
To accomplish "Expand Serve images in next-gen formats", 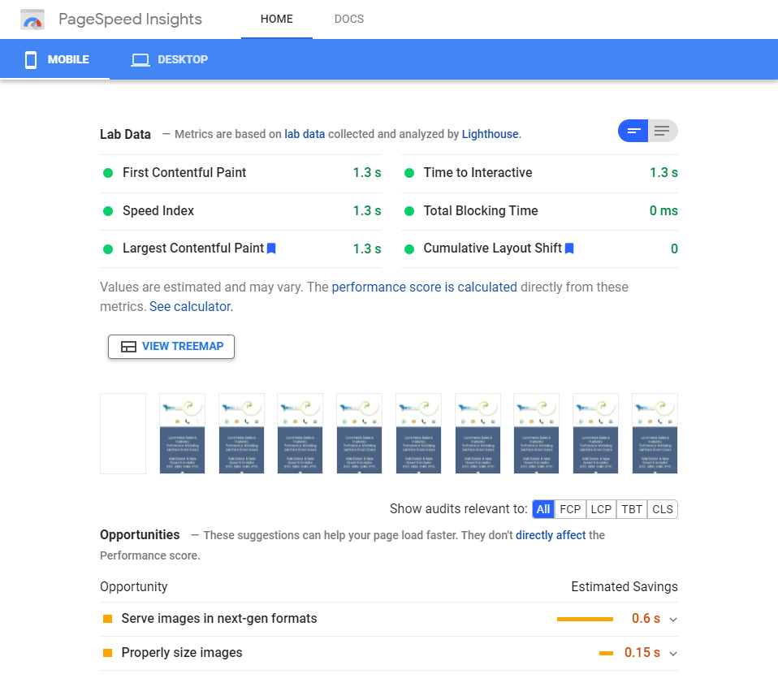I will coord(672,620).
